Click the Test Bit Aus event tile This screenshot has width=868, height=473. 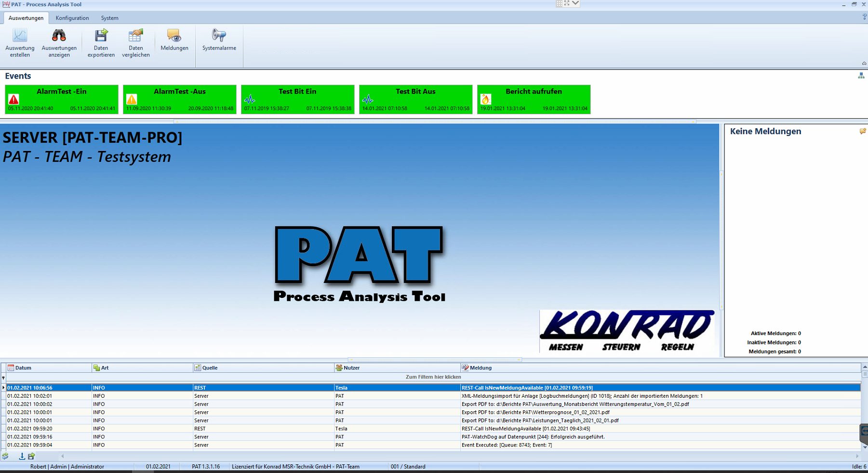(416, 99)
